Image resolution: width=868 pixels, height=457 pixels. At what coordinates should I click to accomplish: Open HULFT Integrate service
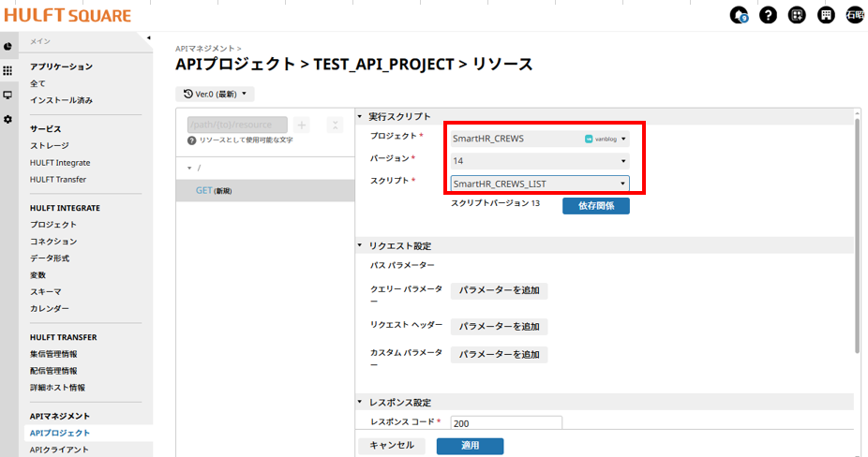(x=60, y=163)
